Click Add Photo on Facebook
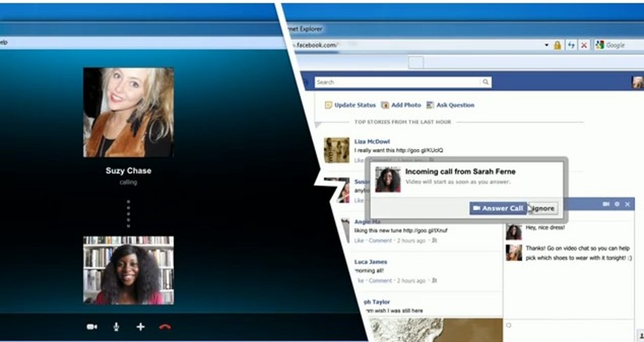644x342 pixels. (401, 105)
